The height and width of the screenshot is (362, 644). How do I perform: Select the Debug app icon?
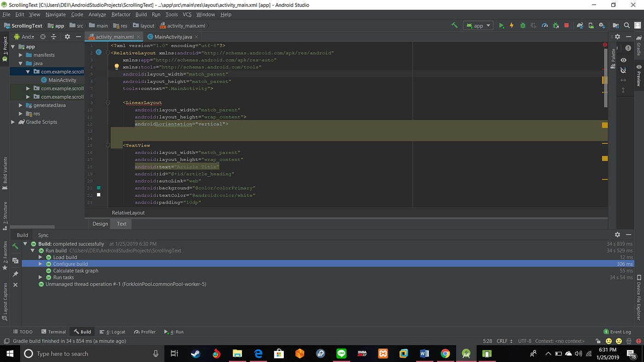pyautogui.click(x=523, y=25)
